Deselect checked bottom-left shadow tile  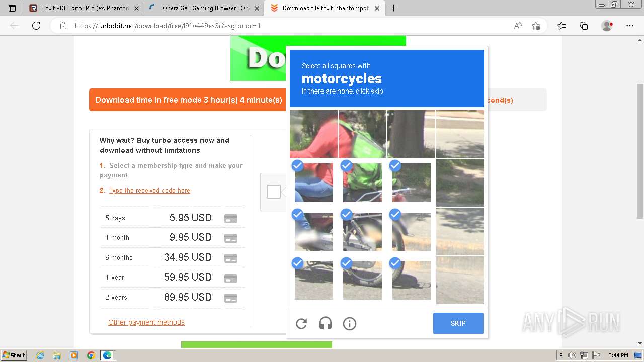point(313,280)
